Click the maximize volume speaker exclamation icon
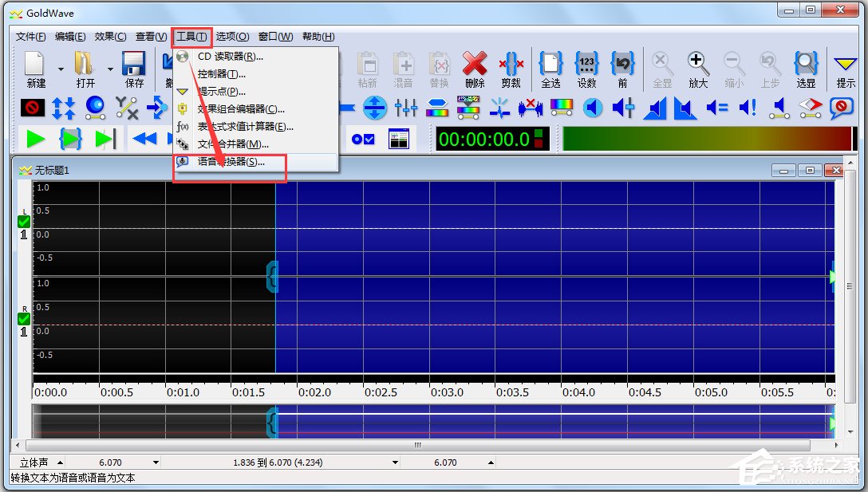The image size is (868, 492). [x=748, y=108]
